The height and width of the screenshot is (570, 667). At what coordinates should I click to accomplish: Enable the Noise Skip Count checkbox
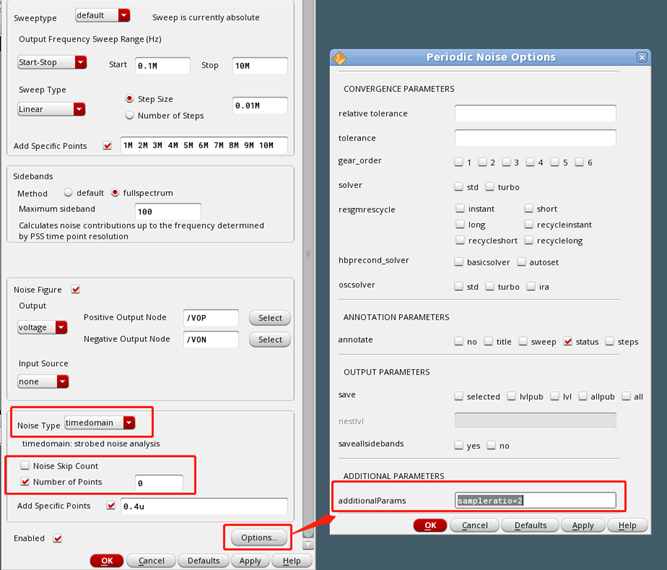click(x=24, y=466)
